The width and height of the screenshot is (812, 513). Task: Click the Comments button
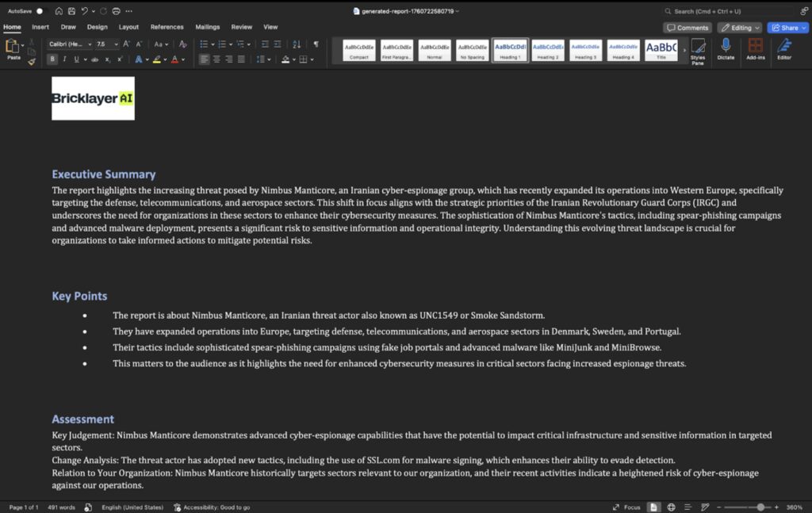[x=687, y=27]
